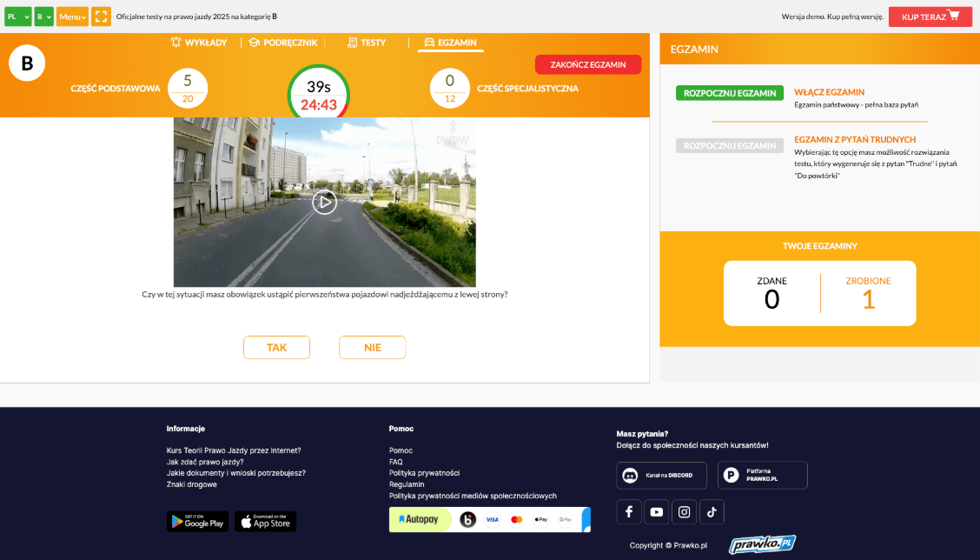Click the Zakończ Egzamin button
The height and width of the screenshot is (560, 980).
(x=587, y=64)
